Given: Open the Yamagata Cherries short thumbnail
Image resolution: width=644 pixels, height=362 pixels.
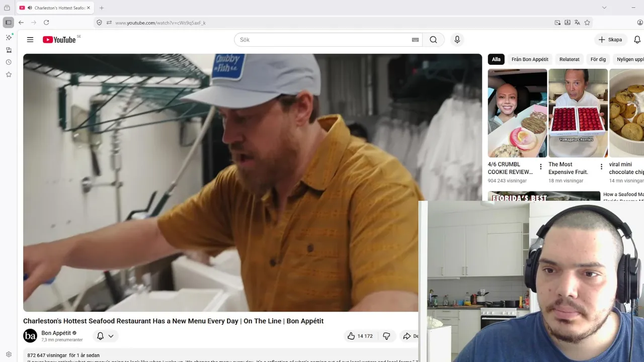Looking at the screenshot, I should coord(578,113).
